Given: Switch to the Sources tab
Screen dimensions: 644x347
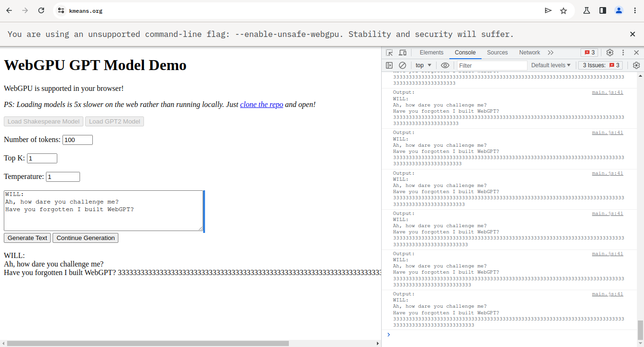Looking at the screenshot, I should (497, 53).
